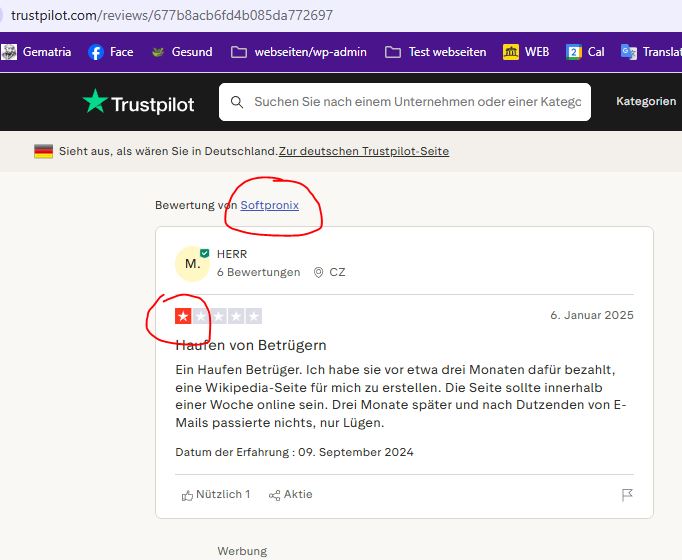Click the review title 'Haufen von Betrügern'

point(251,345)
